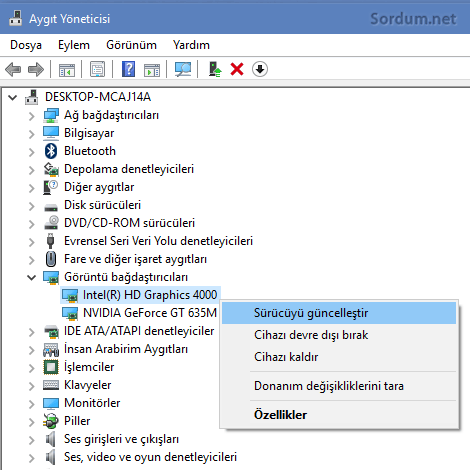Click the blue Help question mark icon
Screen dimensions: 470x470
(x=128, y=69)
